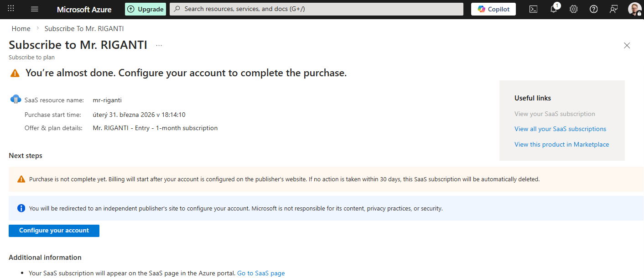
Task: Go to Home breadcrumb
Action: pos(21,29)
